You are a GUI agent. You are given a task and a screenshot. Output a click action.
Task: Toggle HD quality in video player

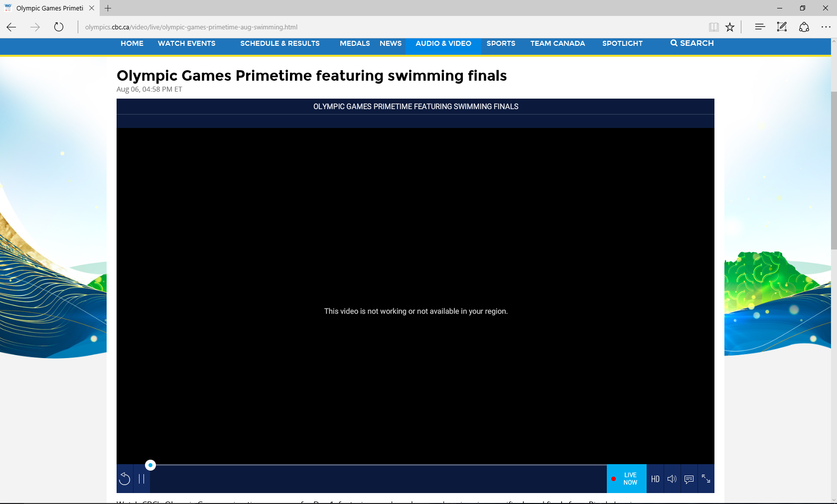tap(655, 479)
